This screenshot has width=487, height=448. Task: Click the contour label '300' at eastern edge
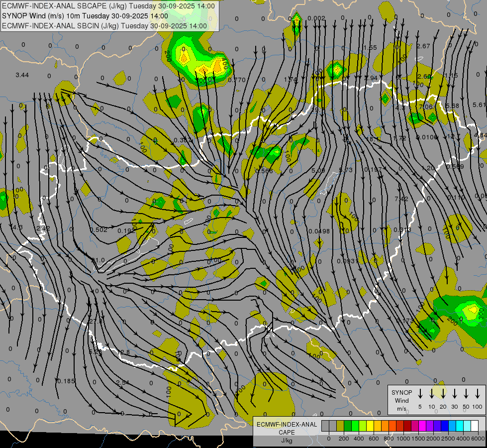[x=482, y=314]
